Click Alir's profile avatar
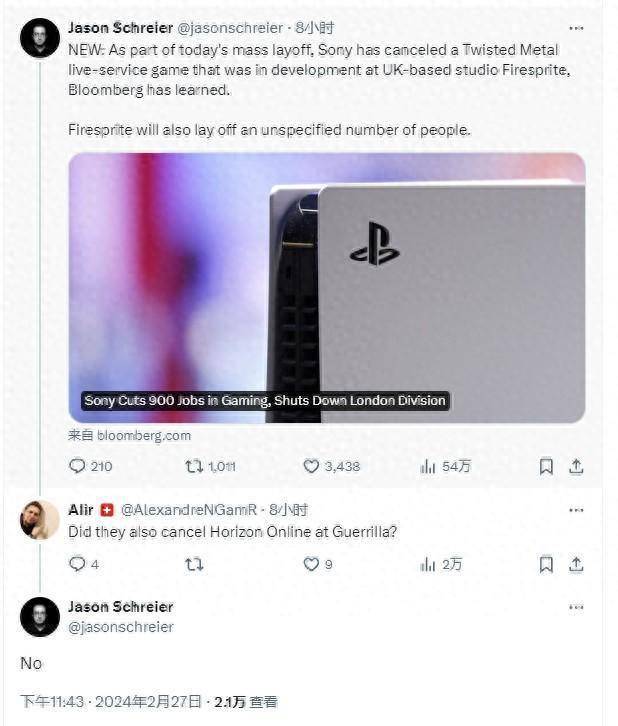618x726 pixels. 40,519
